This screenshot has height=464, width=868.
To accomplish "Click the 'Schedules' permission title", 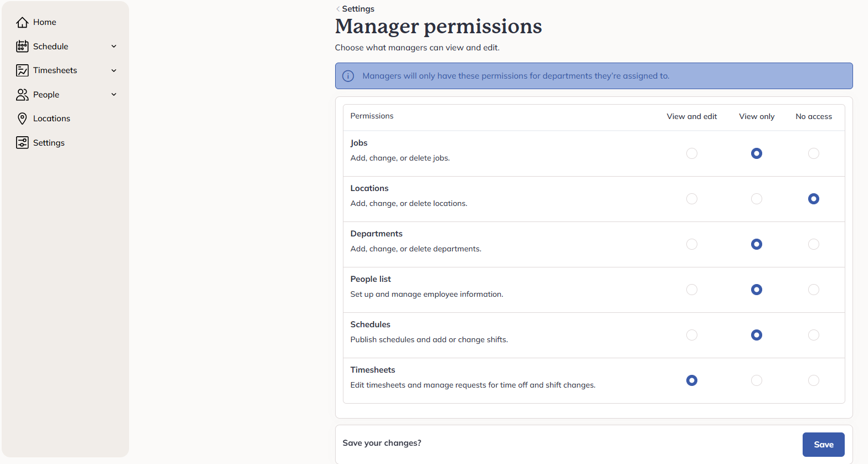I will tap(371, 324).
